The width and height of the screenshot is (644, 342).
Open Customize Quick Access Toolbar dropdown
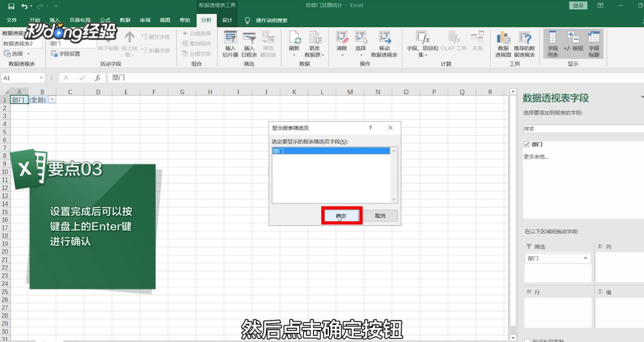coord(55,6)
